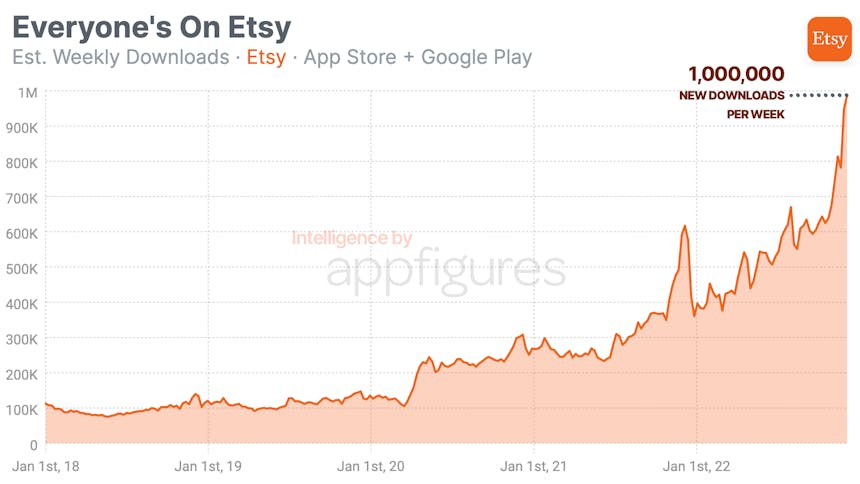Click the "100K" y-axis label
The width and height of the screenshot is (860, 484).
21,410
